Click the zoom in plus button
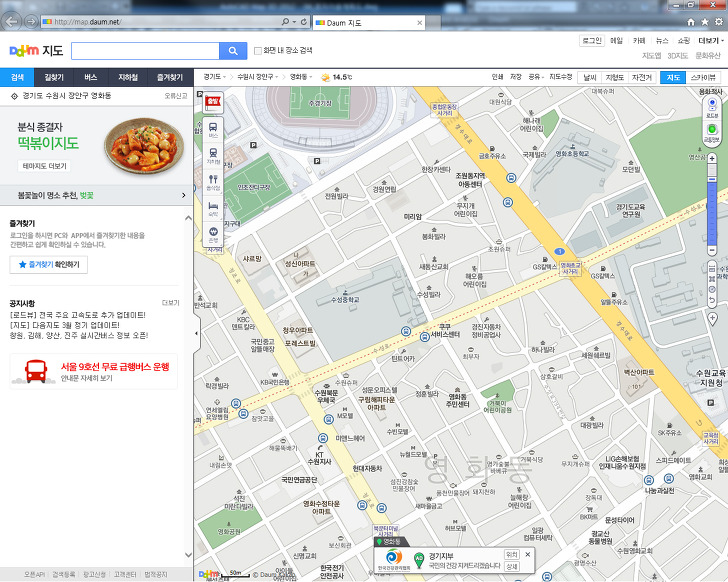 (x=712, y=159)
